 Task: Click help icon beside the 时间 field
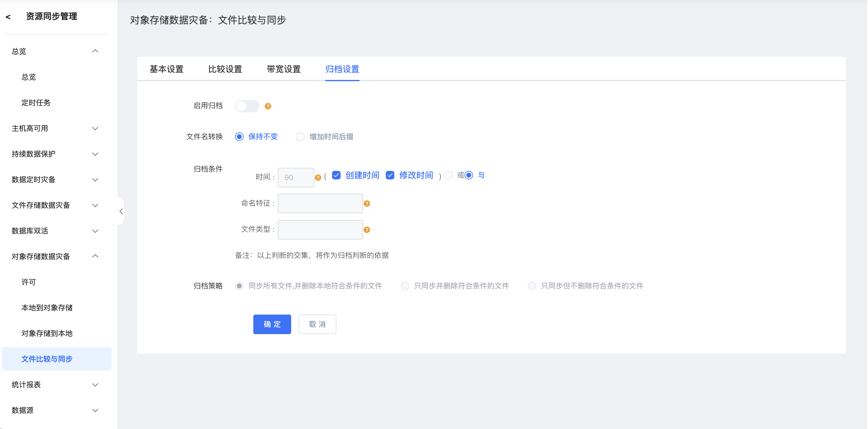[x=318, y=178]
